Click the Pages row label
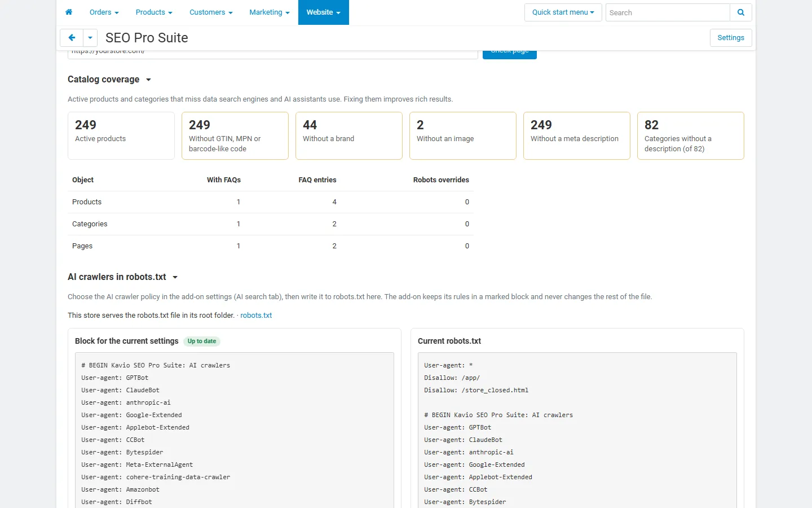The image size is (812, 508). 82,246
